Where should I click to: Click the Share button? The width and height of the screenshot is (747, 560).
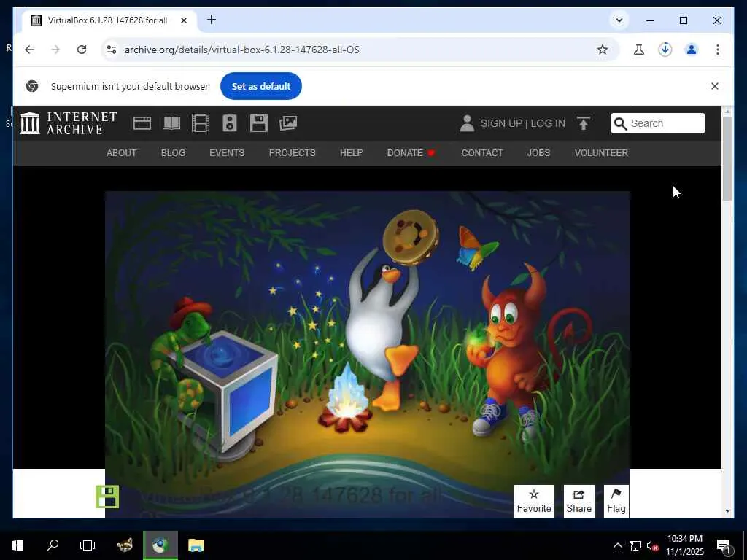(578, 501)
